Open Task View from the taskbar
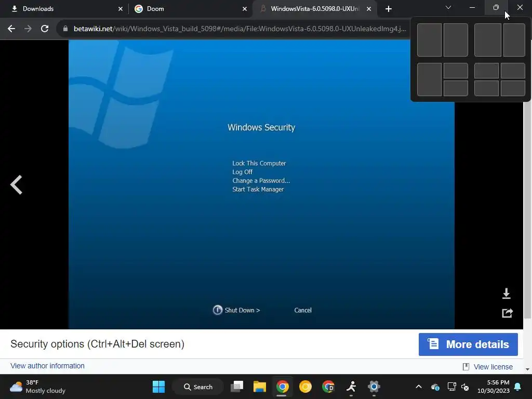The image size is (532, 399). point(237,387)
